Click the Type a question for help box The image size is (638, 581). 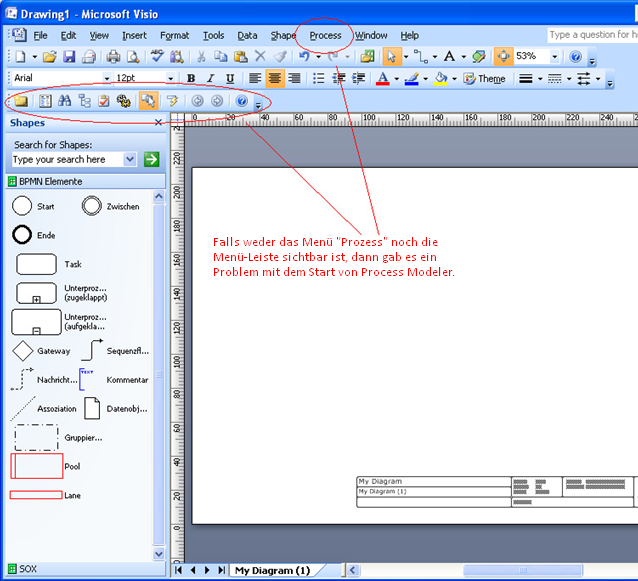point(592,35)
